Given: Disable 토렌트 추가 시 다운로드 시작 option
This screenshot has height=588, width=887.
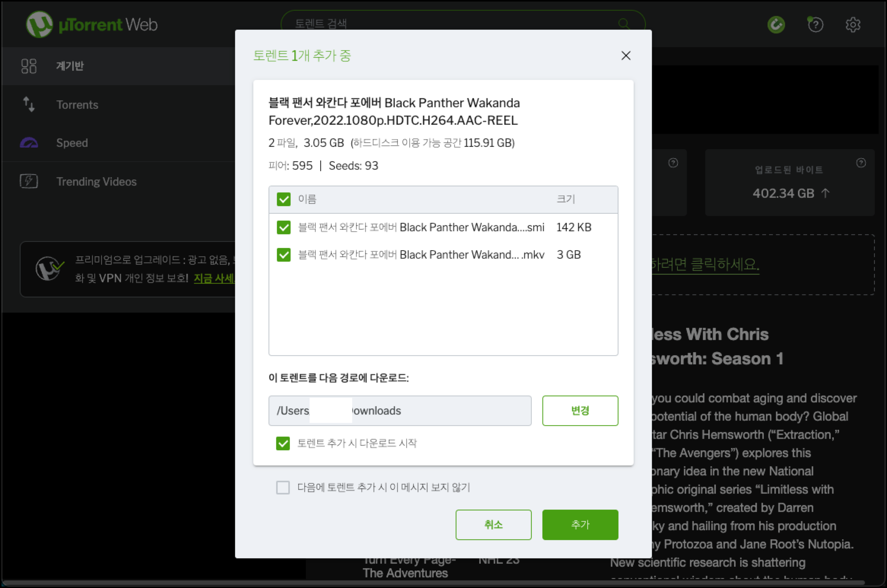Looking at the screenshot, I should pos(283,443).
